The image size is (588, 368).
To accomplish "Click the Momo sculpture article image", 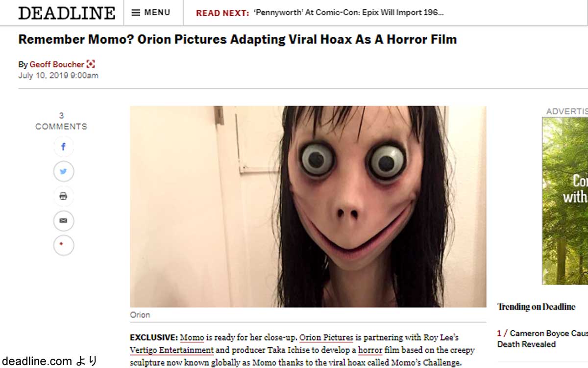I will [x=308, y=207].
